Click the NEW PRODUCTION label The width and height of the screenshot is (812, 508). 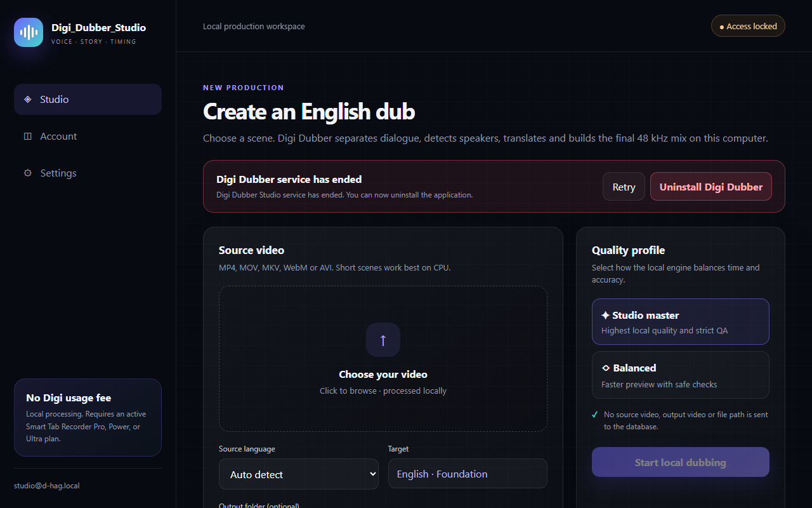pyautogui.click(x=244, y=88)
